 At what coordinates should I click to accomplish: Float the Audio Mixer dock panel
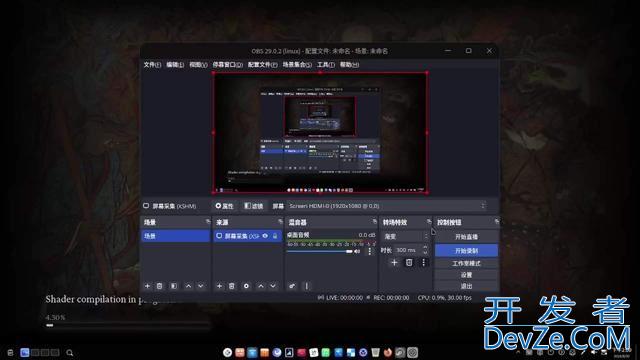pyautogui.click(x=374, y=221)
